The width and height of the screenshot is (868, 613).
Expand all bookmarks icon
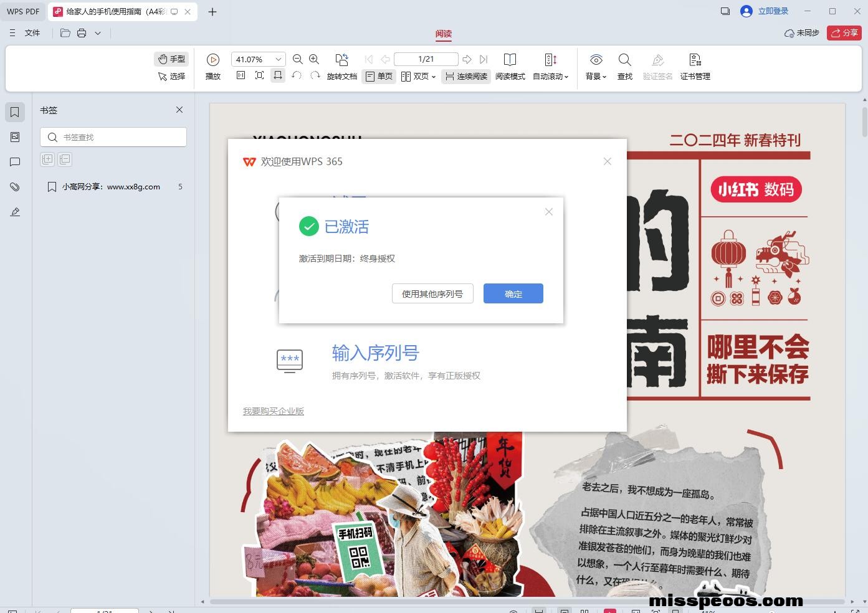click(x=47, y=159)
